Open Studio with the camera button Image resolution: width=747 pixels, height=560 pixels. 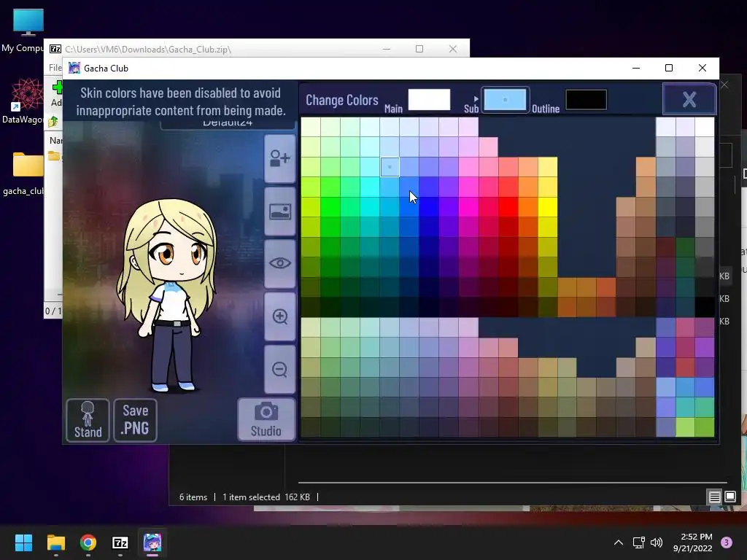(266, 419)
